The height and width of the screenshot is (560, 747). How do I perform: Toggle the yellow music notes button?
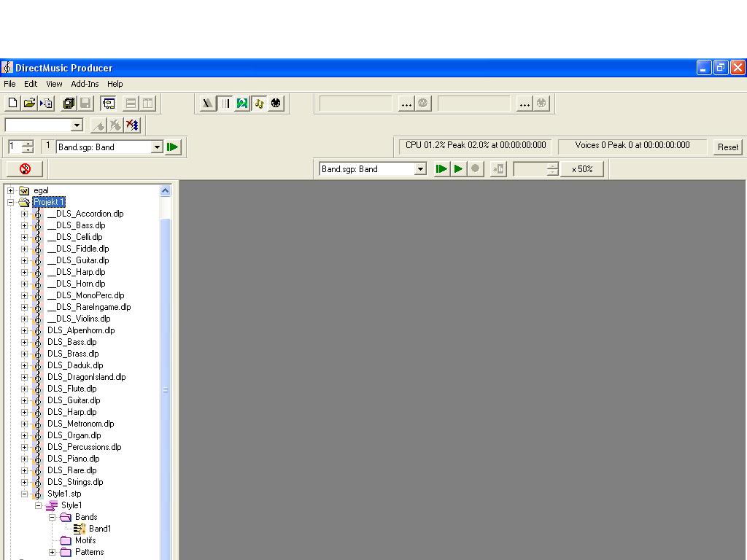coord(259,104)
